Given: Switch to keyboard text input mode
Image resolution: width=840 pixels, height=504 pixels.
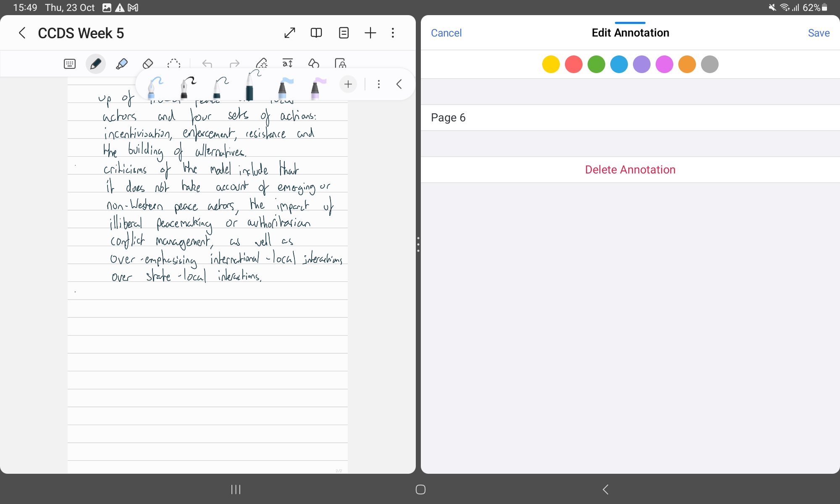Looking at the screenshot, I should (70, 64).
